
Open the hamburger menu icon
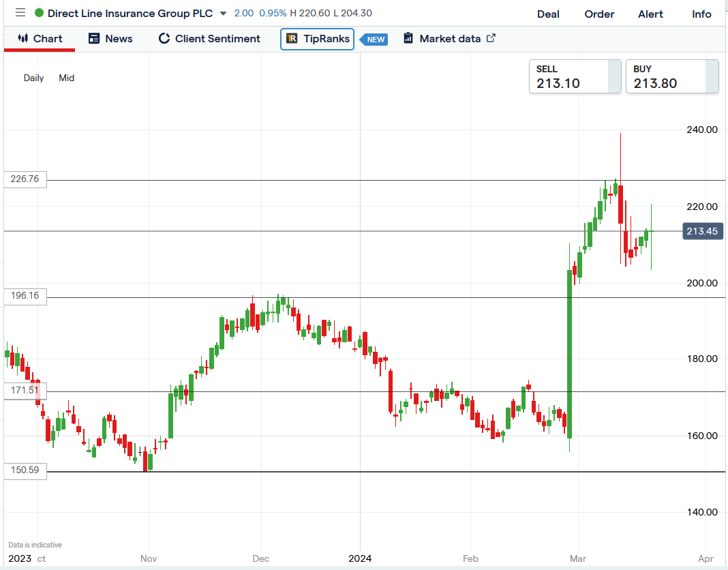pyautogui.click(x=20, y=12)
